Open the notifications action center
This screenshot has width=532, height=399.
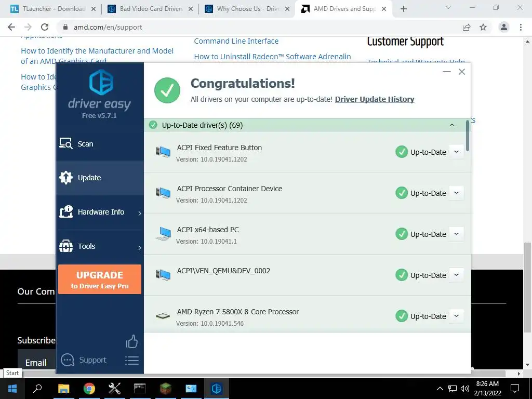(x=515, y=388)
